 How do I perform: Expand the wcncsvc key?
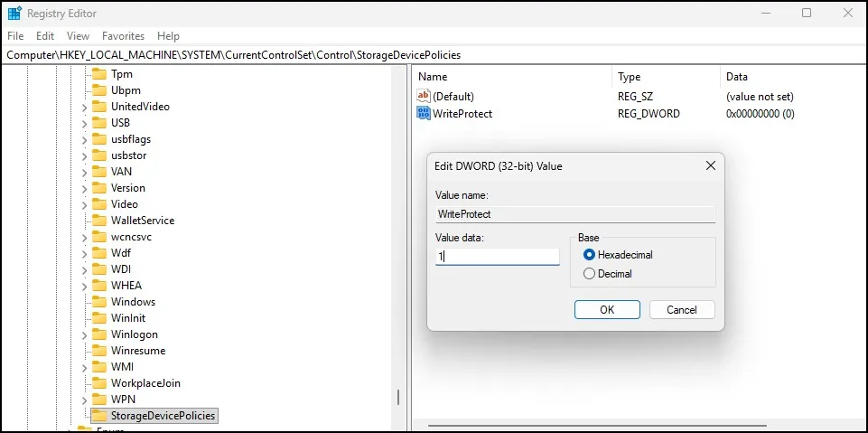point(84,237)
